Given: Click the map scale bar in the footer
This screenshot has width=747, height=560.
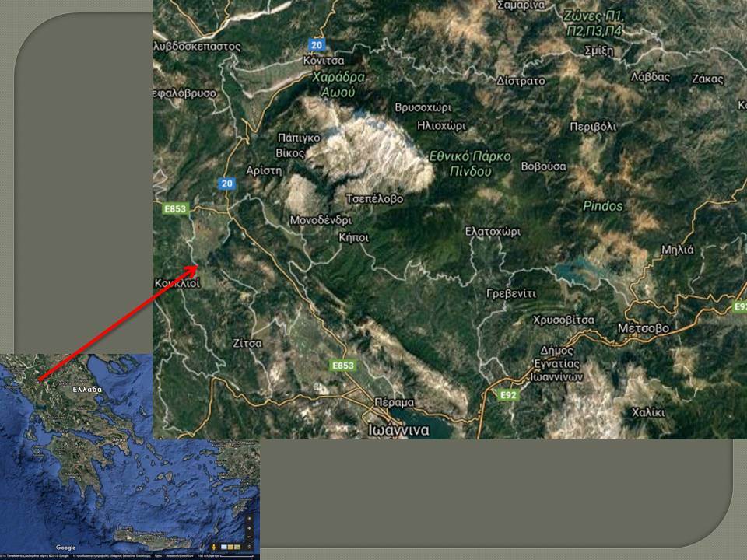Looking at the screenshot, I should point(237,556).
